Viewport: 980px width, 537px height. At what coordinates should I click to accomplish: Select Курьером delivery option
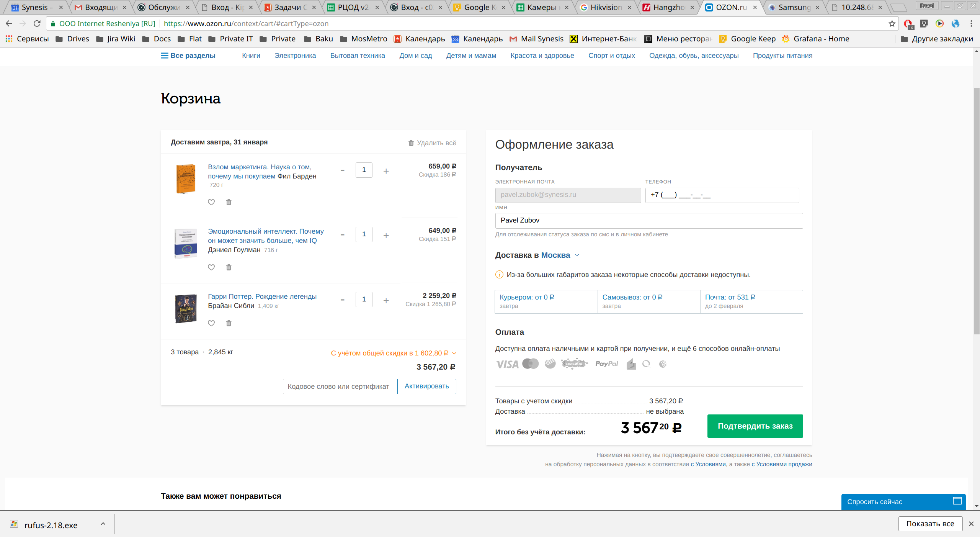point(546,301)
